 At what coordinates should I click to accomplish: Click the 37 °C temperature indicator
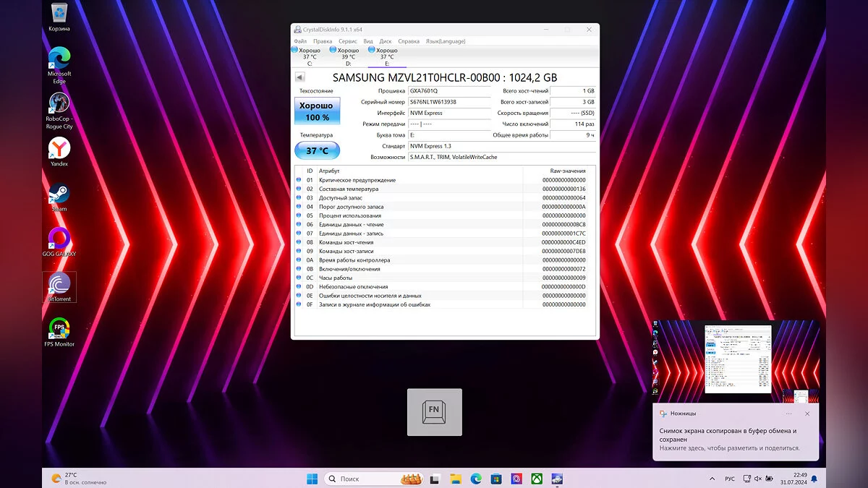tap(317, 150)
